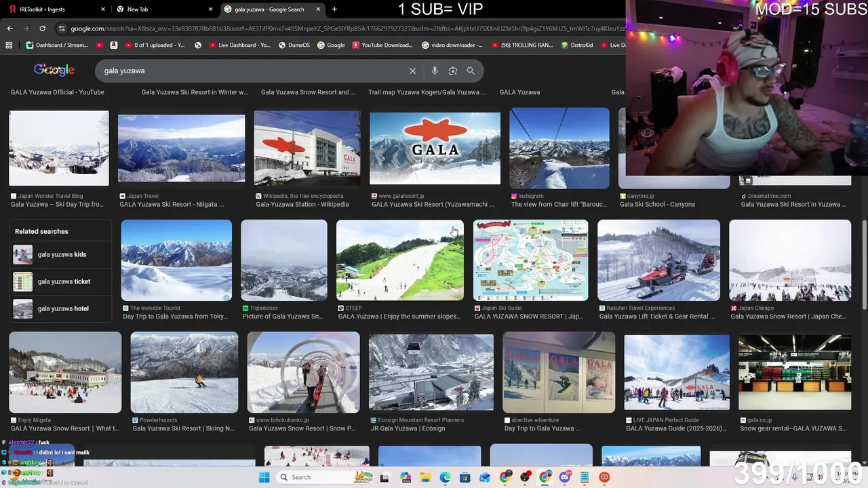Click into the Google search text field
This screenshot has width=868, height=488.
(x=251, y=70)
